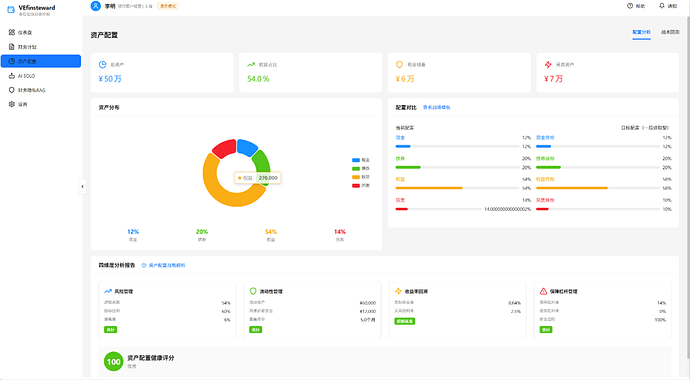The width and height of the screenshot is (690, 380).
Task: Click the user avatar icon in header
Action: point(95,6)
